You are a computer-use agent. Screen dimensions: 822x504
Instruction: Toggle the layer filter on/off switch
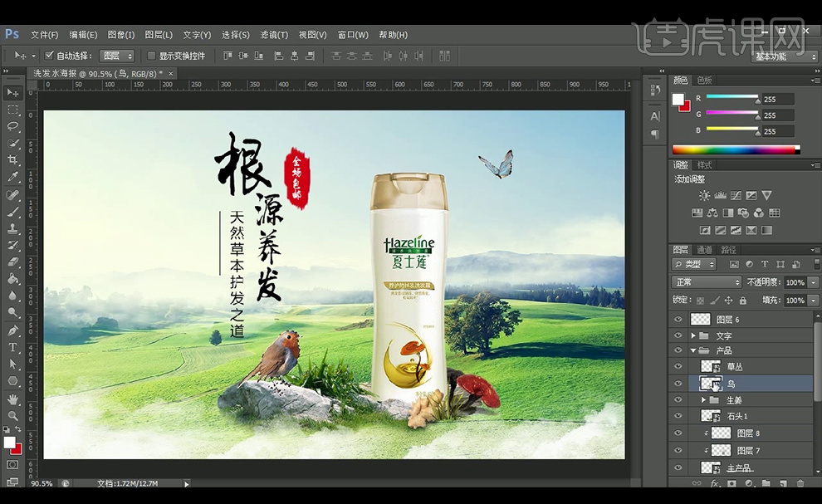pyautogui.click(x=816, y=264)
